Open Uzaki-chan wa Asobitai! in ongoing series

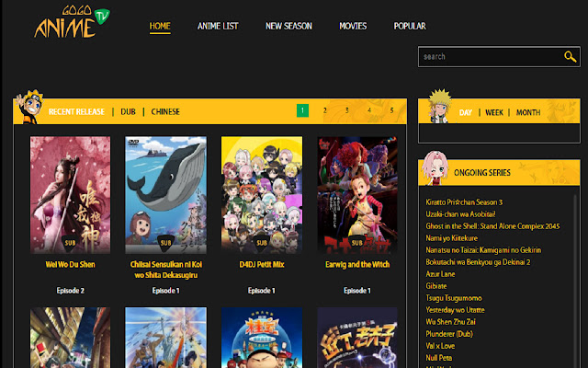point(460,214)
